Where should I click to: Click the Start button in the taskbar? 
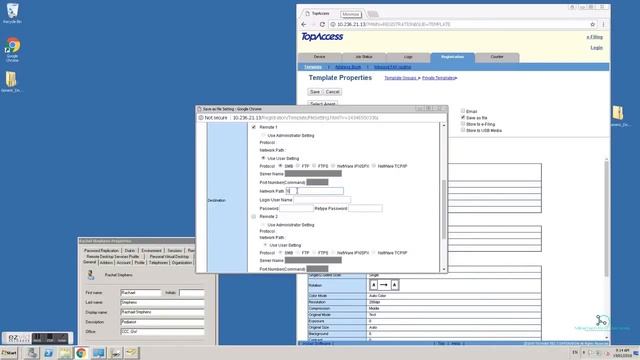(x=9, y=353)
